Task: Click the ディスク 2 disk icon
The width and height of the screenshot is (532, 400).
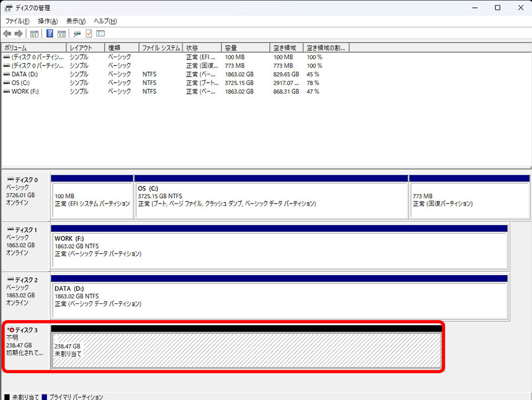Action: [11, 279]
